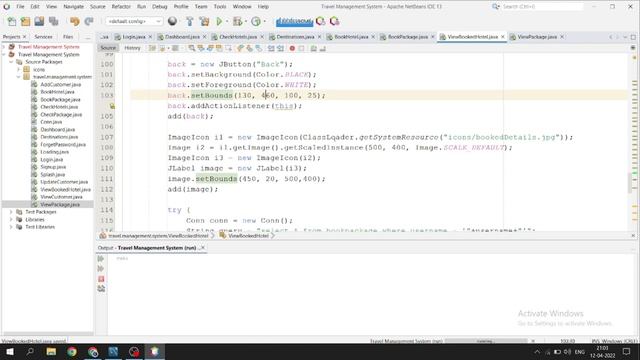Click the ViewBookedHotel breadcrumb below editor
The height and width of the screenshot is (360, 640).
tap(248, 236)
